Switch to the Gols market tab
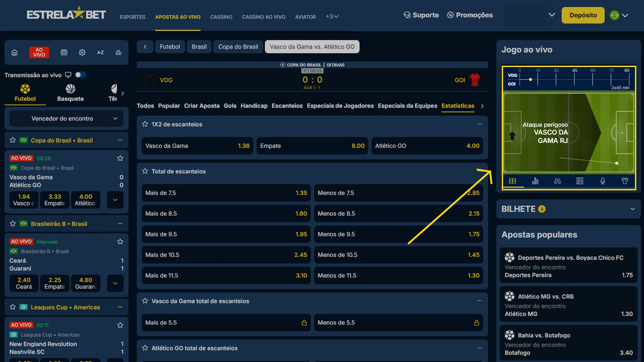This screenshot has width=644, height=362. tap(230, 106)
